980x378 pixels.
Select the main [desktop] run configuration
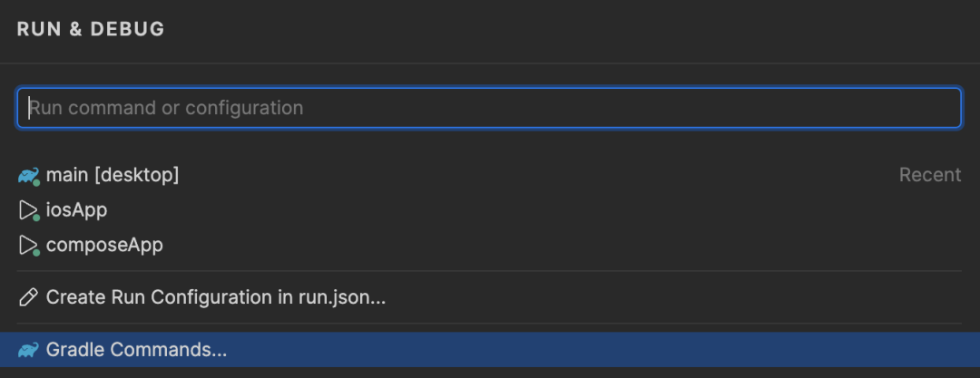pos(489,175)
